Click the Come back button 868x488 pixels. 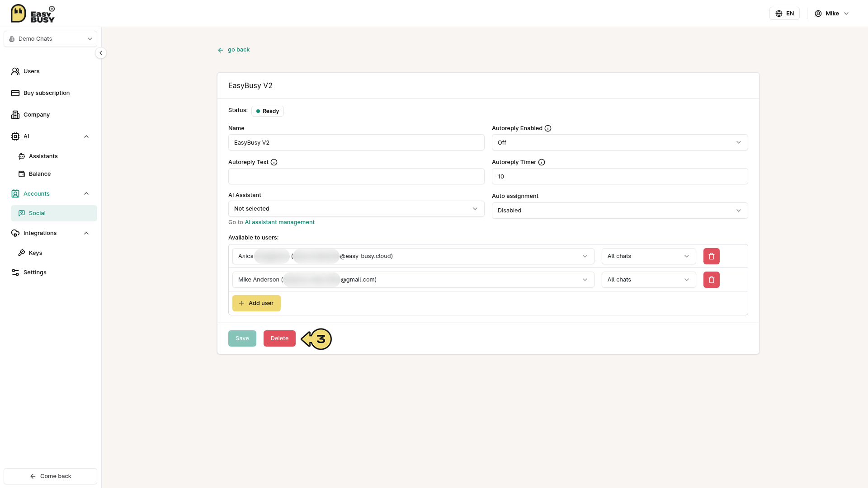pos(50,476)
